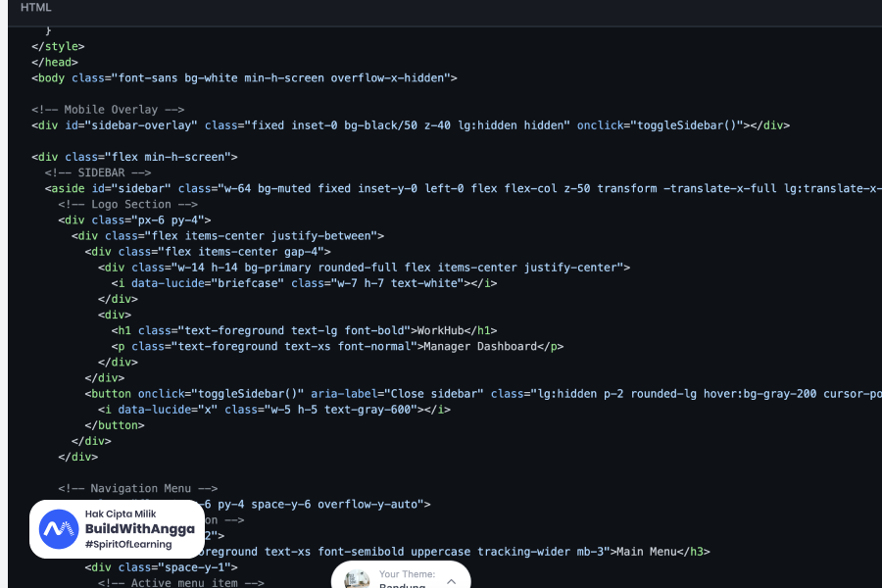
Task: Click the Manager Dashboard paragraph text
Action: click(x=482, y=346)
